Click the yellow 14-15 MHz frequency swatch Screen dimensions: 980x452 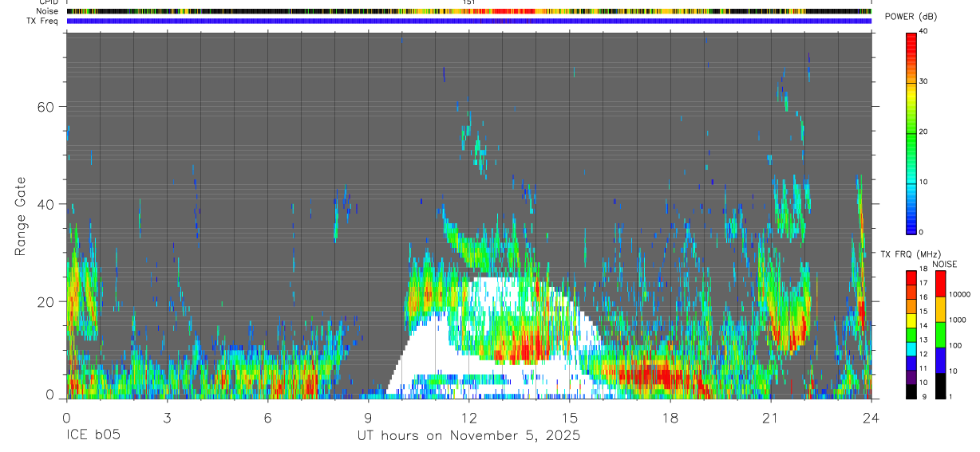coord(911,320)
